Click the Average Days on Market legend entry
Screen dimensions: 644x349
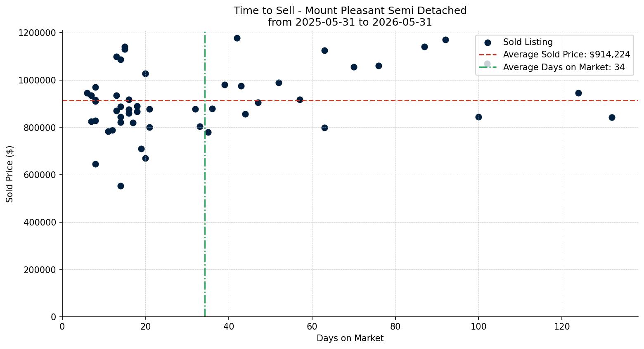[552, 67]
